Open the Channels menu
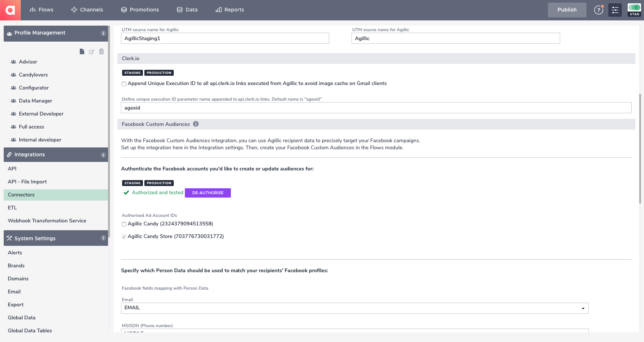Image resolution: width=644 pixels, height=342 pixels. pos(87,10)
